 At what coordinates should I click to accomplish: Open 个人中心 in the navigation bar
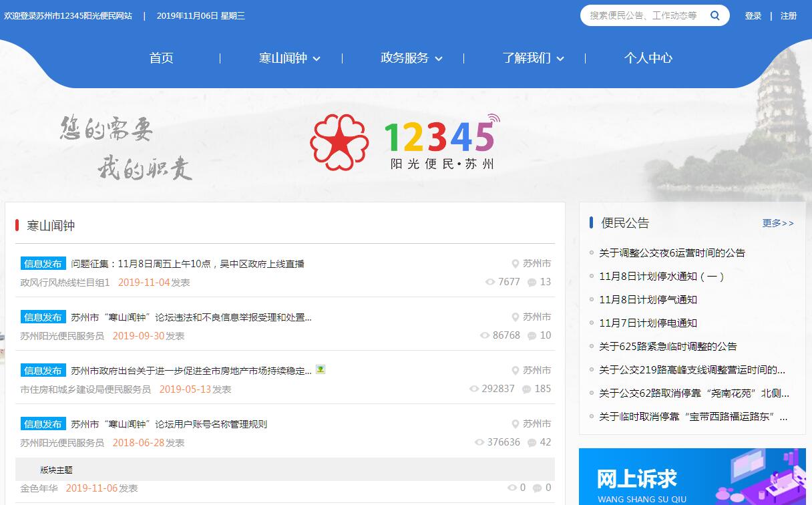pyautogui.click(x=648, y=58)
